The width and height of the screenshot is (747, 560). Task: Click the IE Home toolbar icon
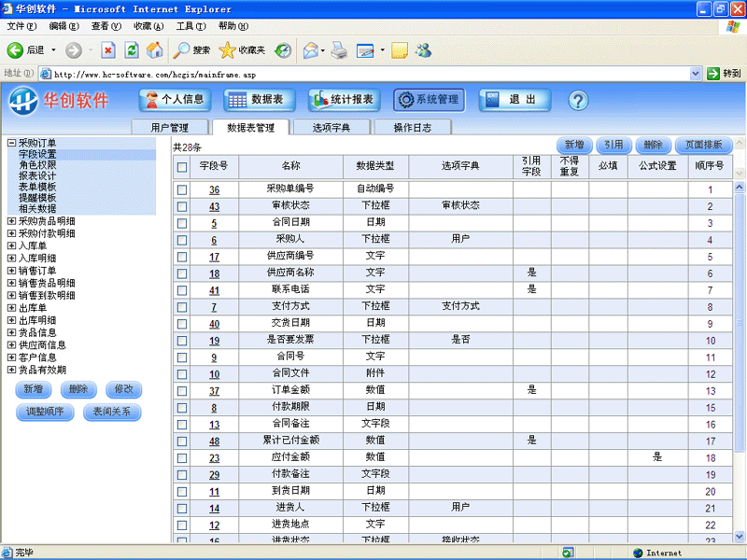click(154, 50)
